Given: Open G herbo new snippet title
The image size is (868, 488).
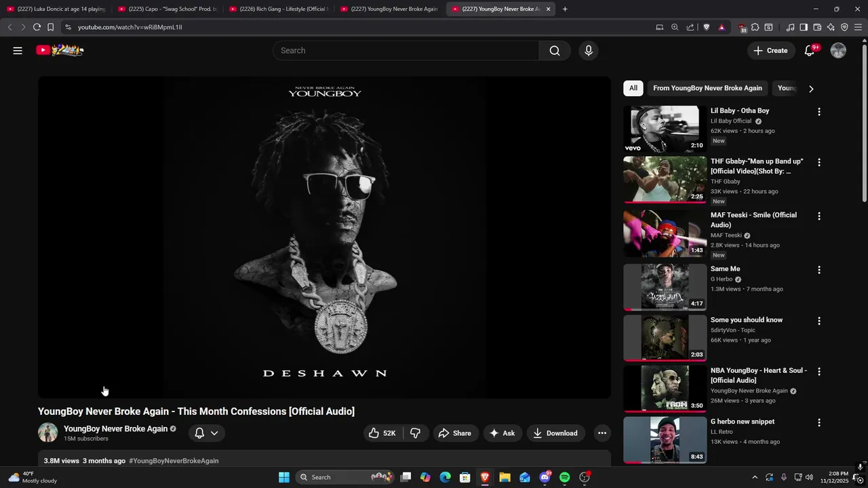Looking at the screenshot, I should click(x=743, y=422).
